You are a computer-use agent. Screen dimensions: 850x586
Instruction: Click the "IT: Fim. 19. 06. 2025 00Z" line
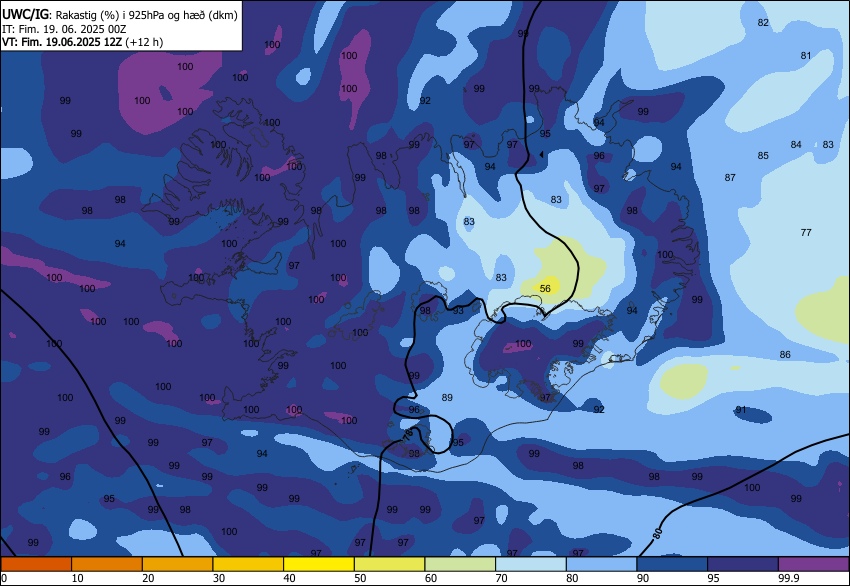point(64,29)
